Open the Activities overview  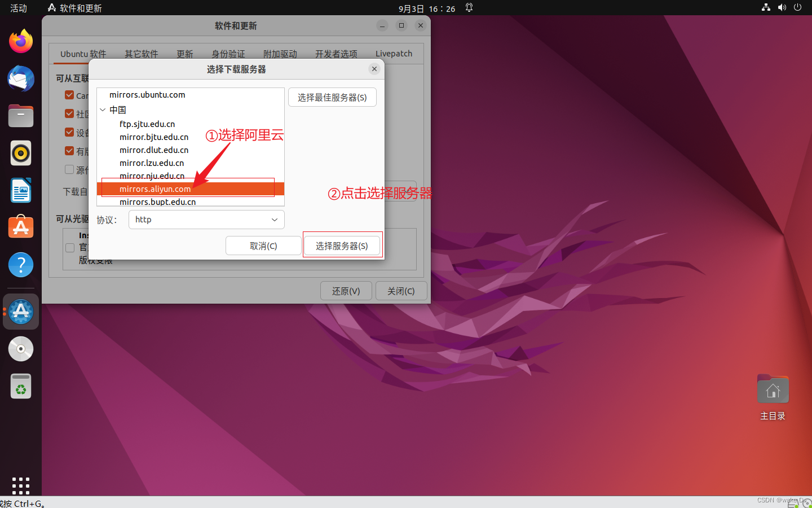click(19, 8)
